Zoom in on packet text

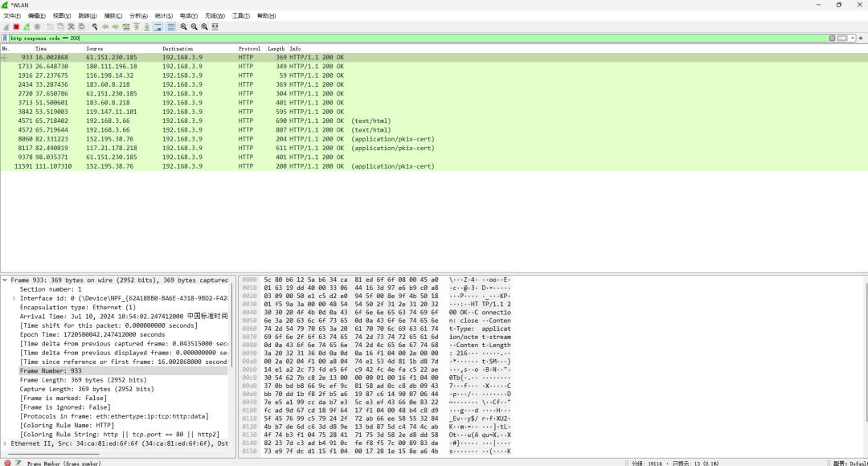pos(183,27)
